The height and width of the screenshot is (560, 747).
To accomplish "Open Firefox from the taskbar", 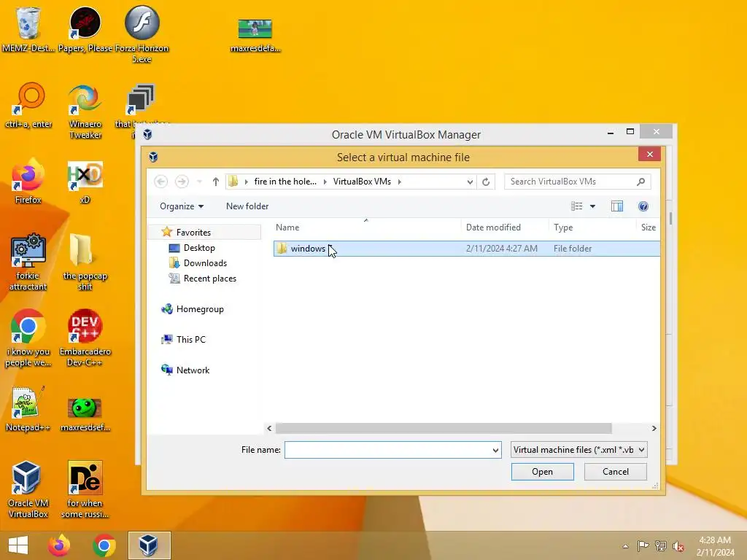I will click(x=59, y=545).
